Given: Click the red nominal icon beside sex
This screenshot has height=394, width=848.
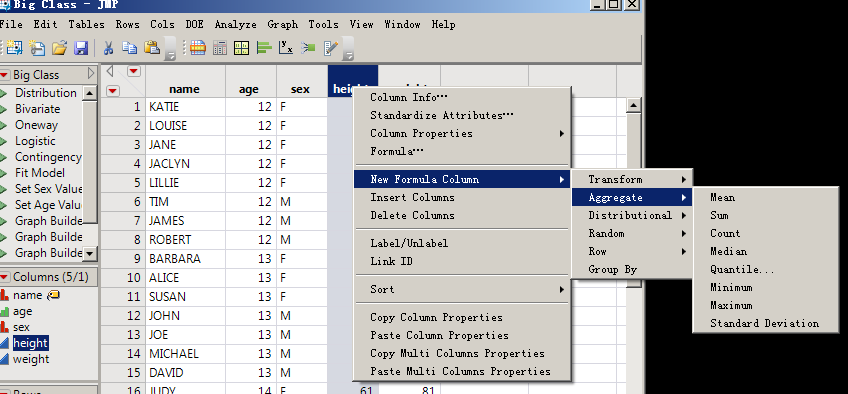Looking at the screenshot, I should coord(4,327).
